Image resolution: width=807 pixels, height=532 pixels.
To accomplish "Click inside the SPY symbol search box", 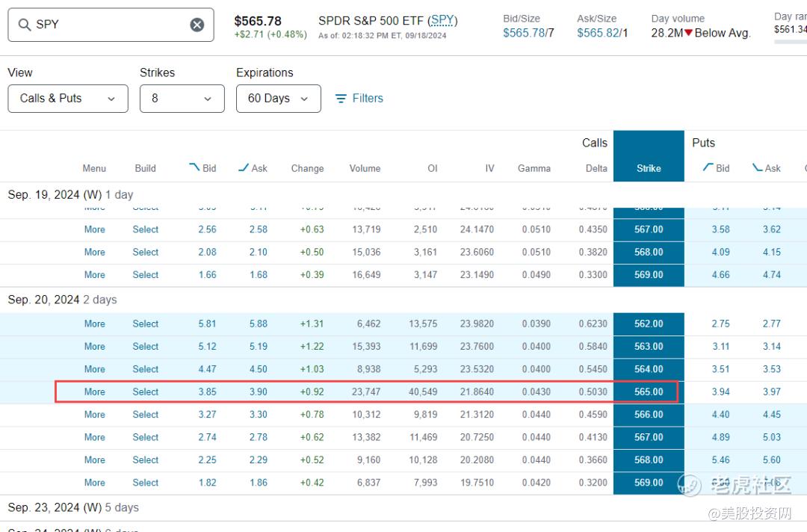I will pos(111,25).
